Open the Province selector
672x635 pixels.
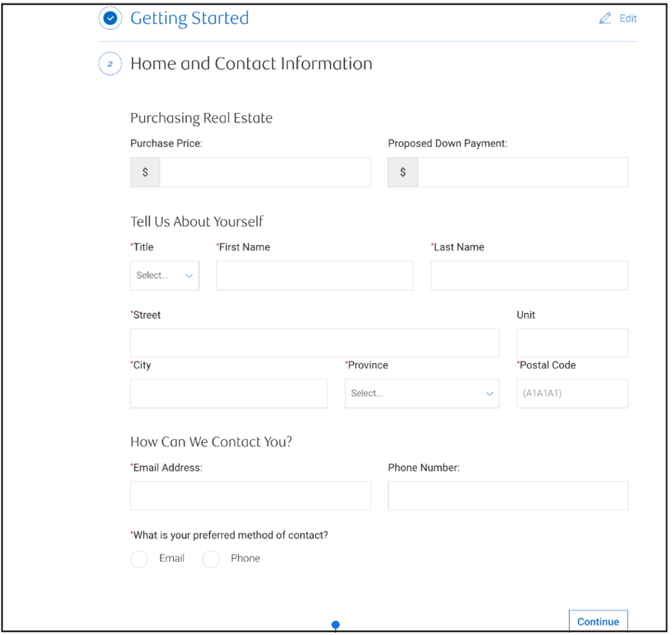(x=422, y=393)
